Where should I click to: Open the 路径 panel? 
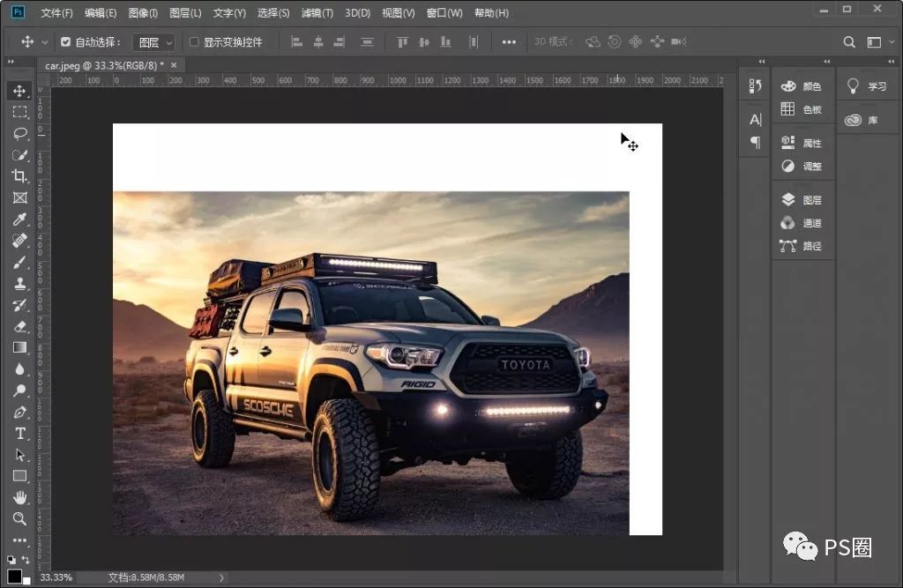tap(802, 246)
